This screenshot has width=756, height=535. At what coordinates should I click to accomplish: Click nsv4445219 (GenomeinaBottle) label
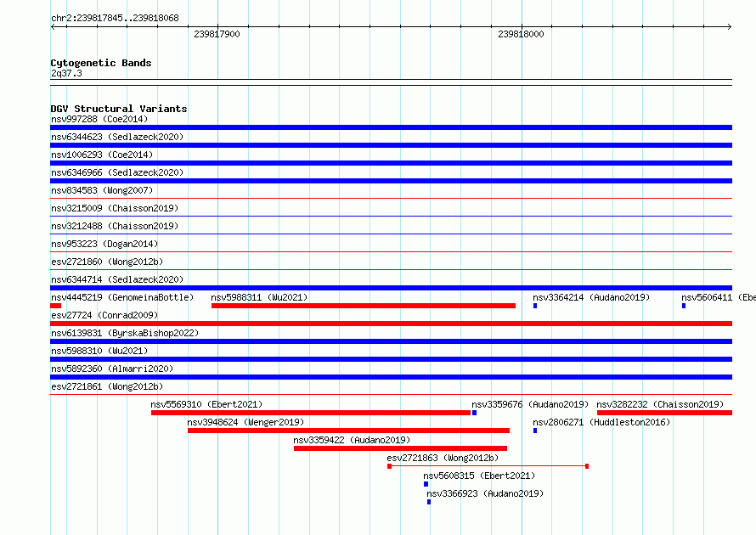(122, 297)
